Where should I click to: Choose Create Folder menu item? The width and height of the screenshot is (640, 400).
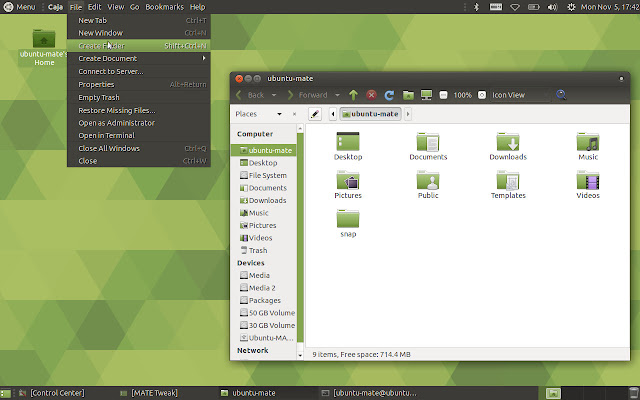(x=139, y=46)
